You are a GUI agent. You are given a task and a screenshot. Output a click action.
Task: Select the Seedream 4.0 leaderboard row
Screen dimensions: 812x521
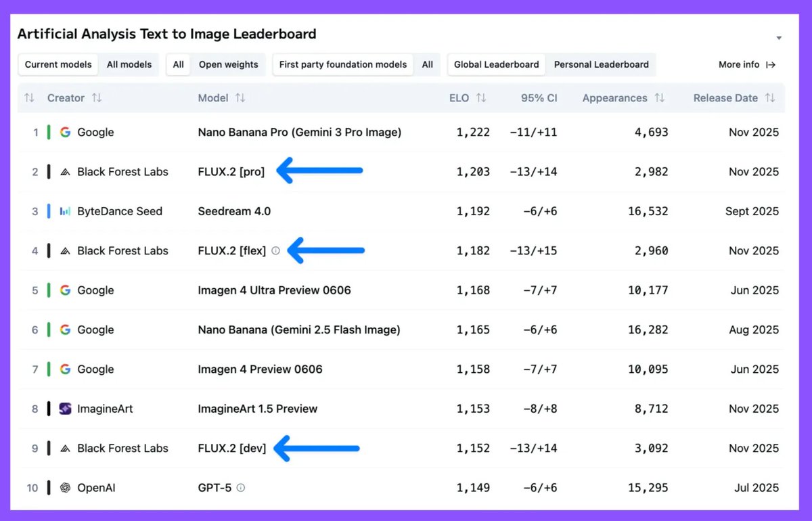[406, 211]
